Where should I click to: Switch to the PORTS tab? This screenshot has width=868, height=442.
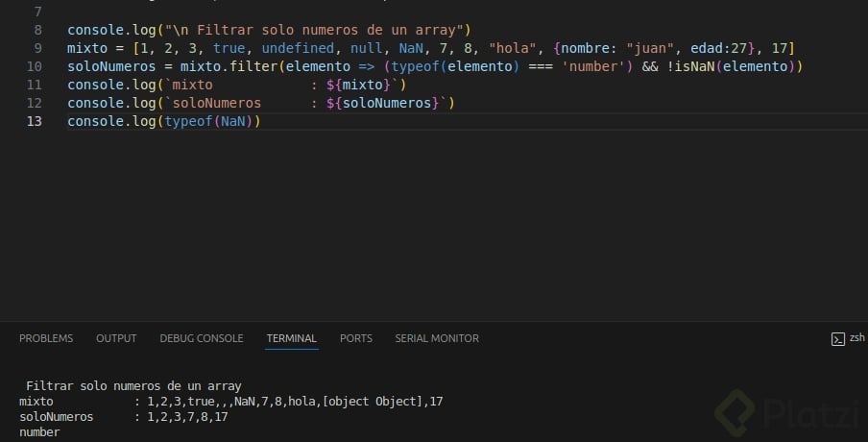tap(356, 338)
